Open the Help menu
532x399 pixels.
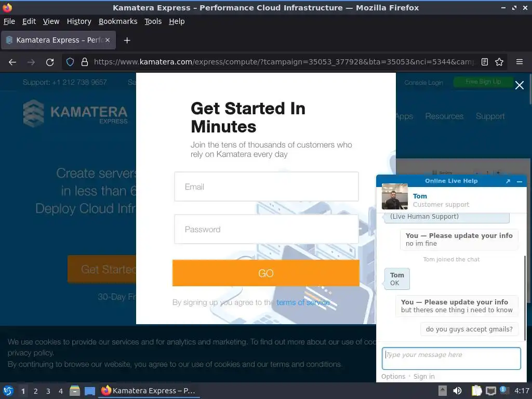coord(177,21)
